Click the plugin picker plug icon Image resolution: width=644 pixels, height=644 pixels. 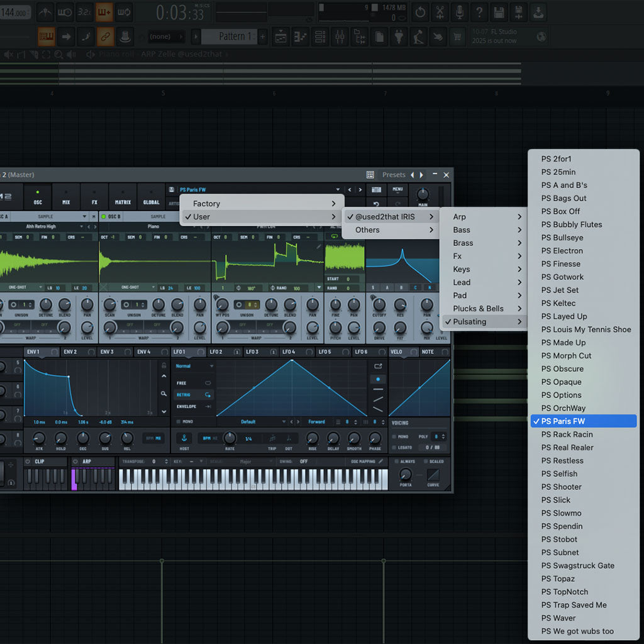398,37
